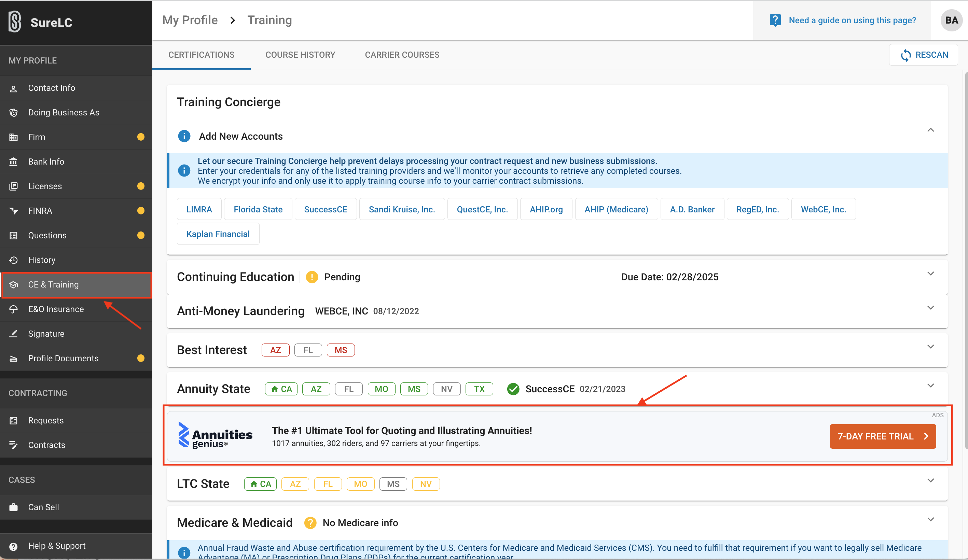Click the CE & Training graduation cap icon
This screenshot has width=968, height=560.
click(x=13, y=285)
